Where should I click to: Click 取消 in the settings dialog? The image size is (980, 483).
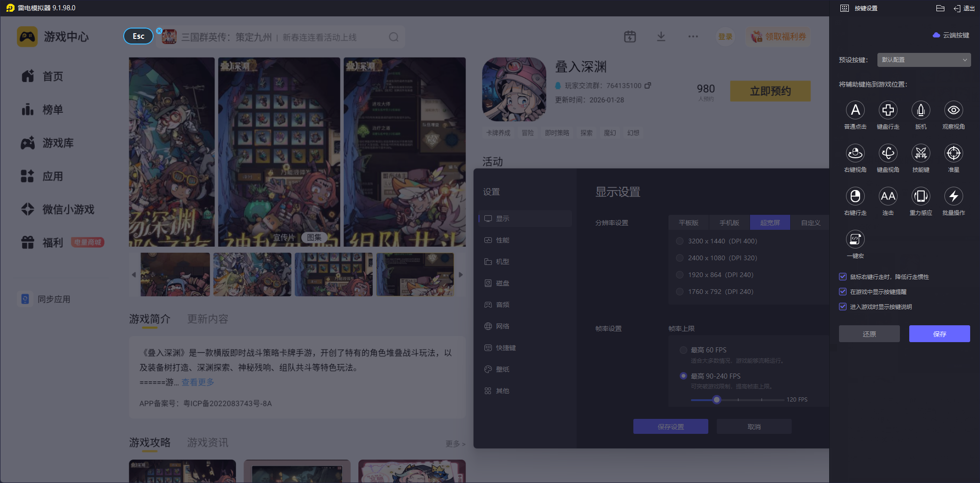pos(754,426)
